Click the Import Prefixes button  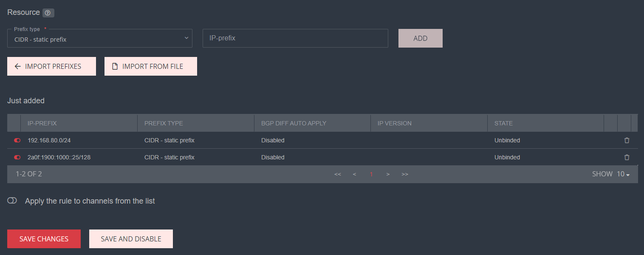pyautogui.click(x=51, y=66)
